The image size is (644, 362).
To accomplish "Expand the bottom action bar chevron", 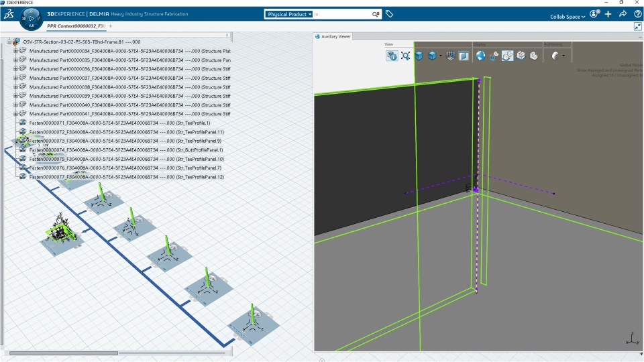I will (x=322, y=359).
